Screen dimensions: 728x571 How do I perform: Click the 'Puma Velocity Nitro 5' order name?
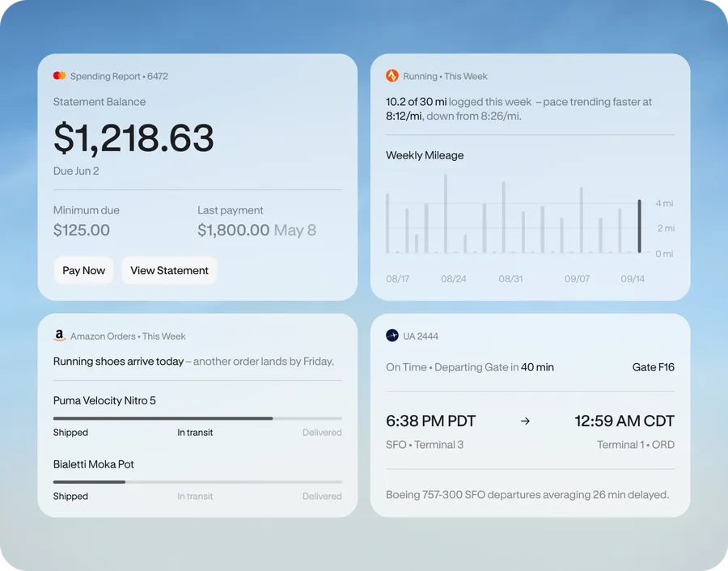(x=104, y=400)
